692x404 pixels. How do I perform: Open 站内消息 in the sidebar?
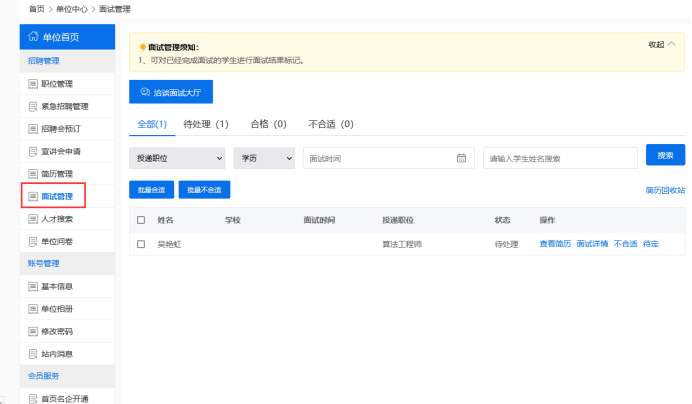(x=67, y=354)
